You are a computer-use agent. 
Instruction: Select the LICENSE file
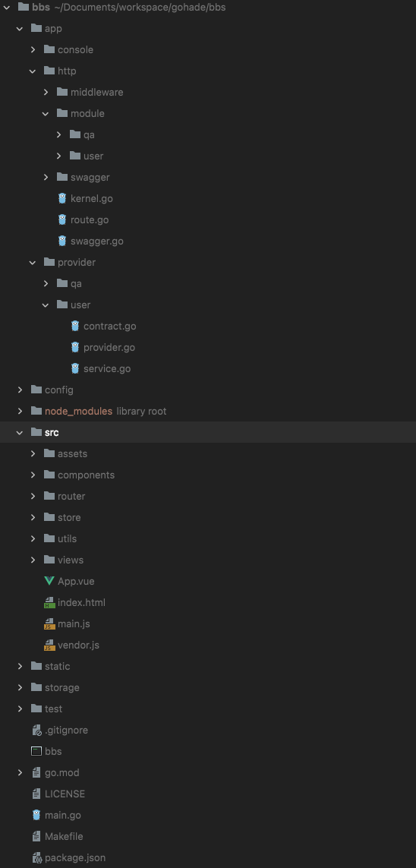click(x=65, y=794)
